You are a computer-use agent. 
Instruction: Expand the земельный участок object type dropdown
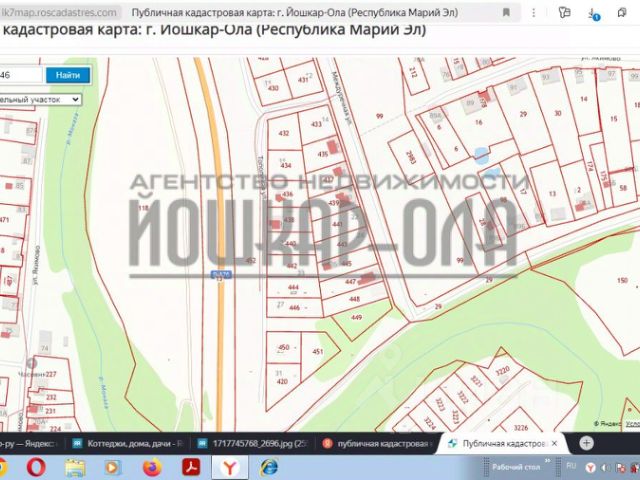(40, 100)
